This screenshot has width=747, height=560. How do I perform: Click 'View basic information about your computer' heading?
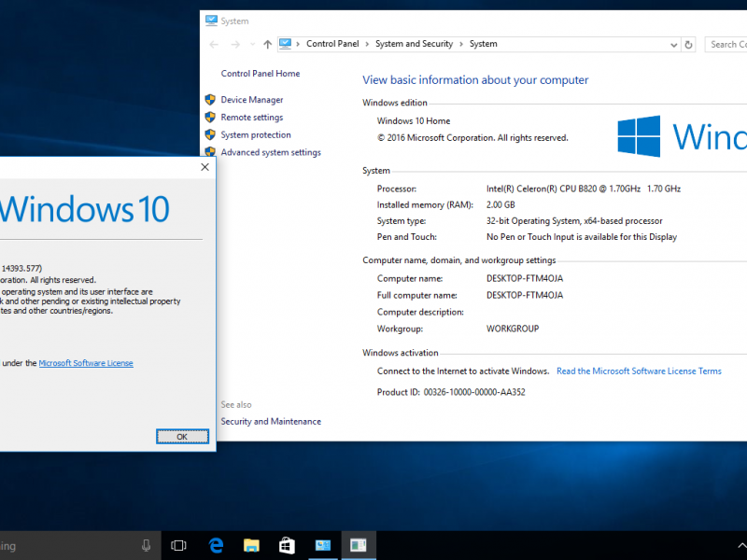(475, 80)
